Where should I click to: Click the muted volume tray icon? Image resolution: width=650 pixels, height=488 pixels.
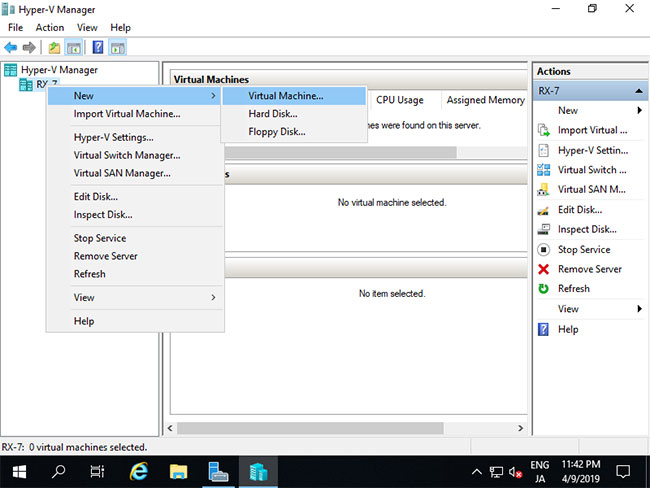515,472
